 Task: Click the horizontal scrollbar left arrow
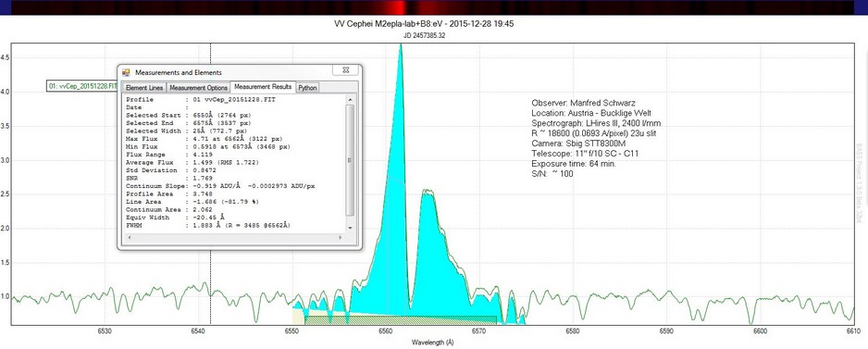[x=128, y=237]
